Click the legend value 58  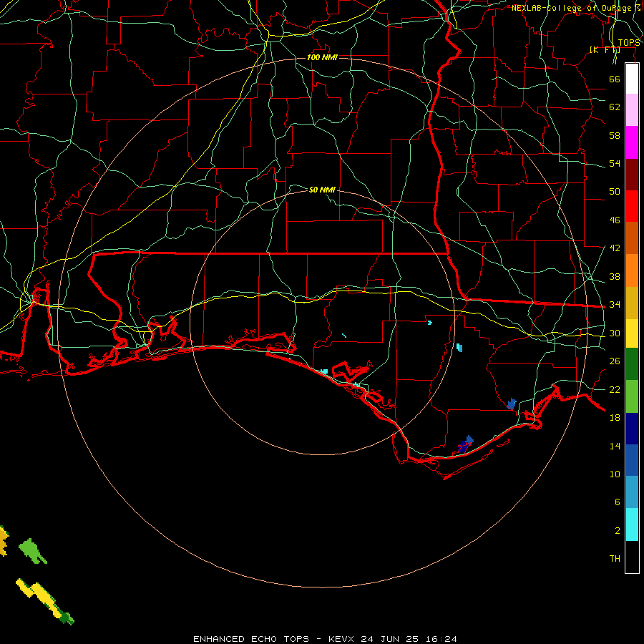pos(615,135)
